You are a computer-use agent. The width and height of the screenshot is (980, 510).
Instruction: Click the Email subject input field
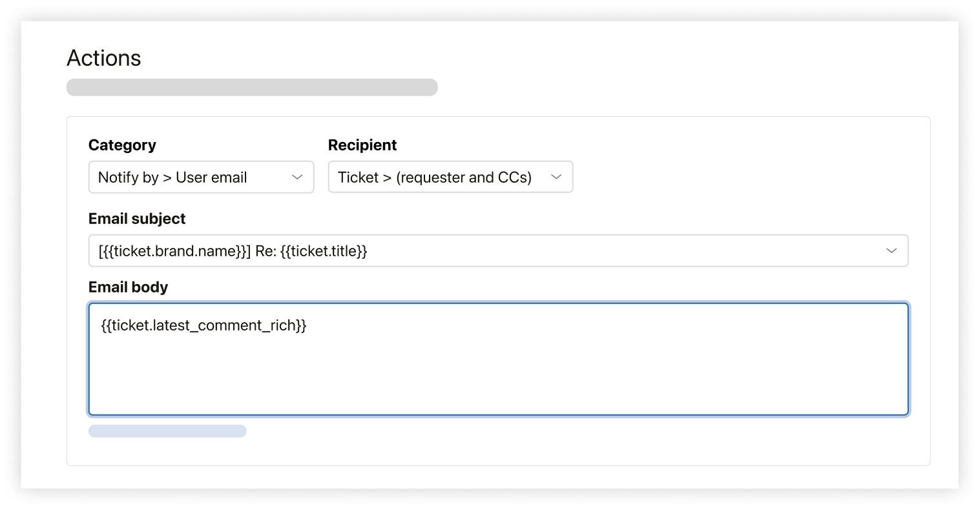452,250
